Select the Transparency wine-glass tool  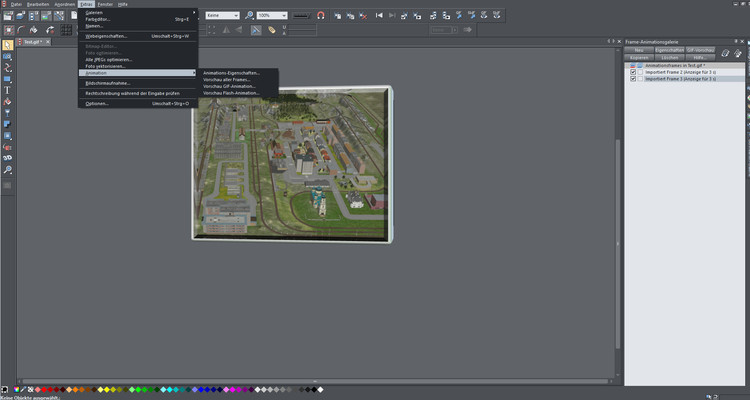click(x=7, y=113)
